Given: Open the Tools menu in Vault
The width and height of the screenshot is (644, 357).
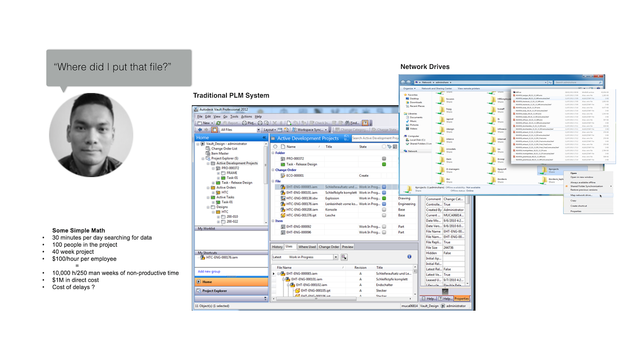Looking at the screenshot, I should point(234,116).
